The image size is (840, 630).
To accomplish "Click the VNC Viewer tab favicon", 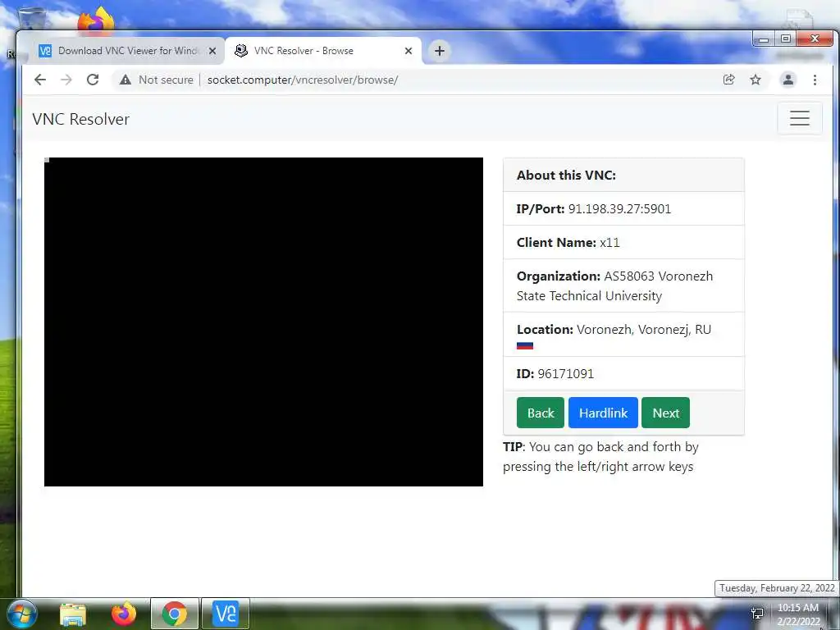I will pos(45,51).
